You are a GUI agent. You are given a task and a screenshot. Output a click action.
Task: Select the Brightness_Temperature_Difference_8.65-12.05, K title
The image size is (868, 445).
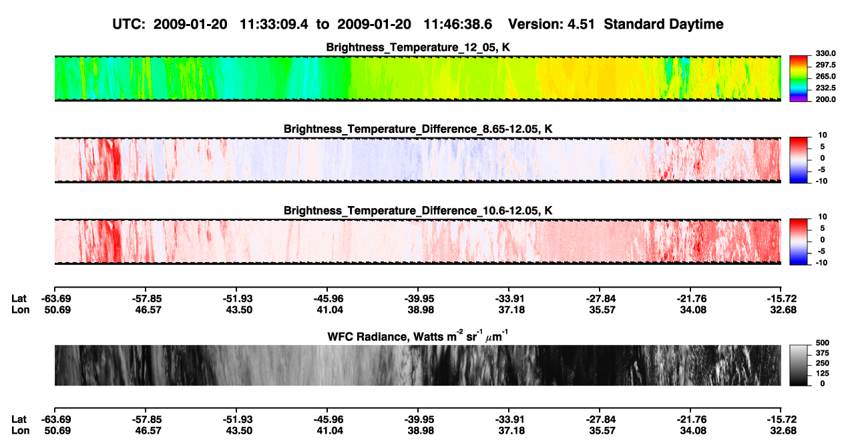[417, 129]
